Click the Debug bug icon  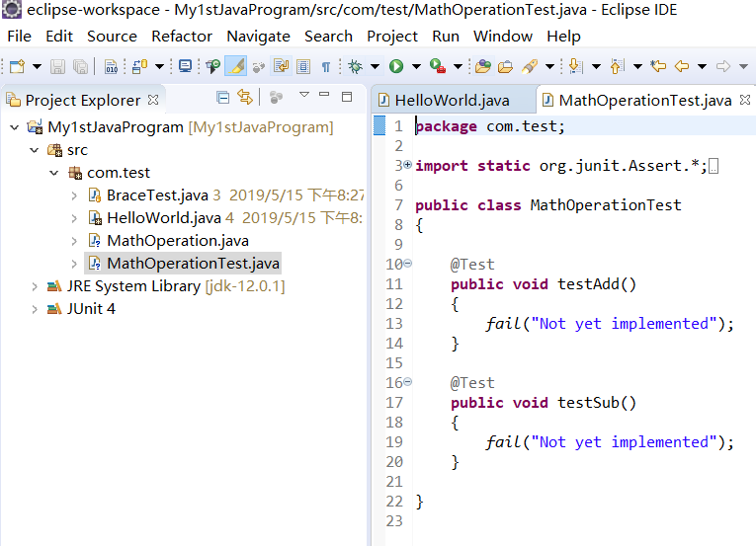[356, 66]
